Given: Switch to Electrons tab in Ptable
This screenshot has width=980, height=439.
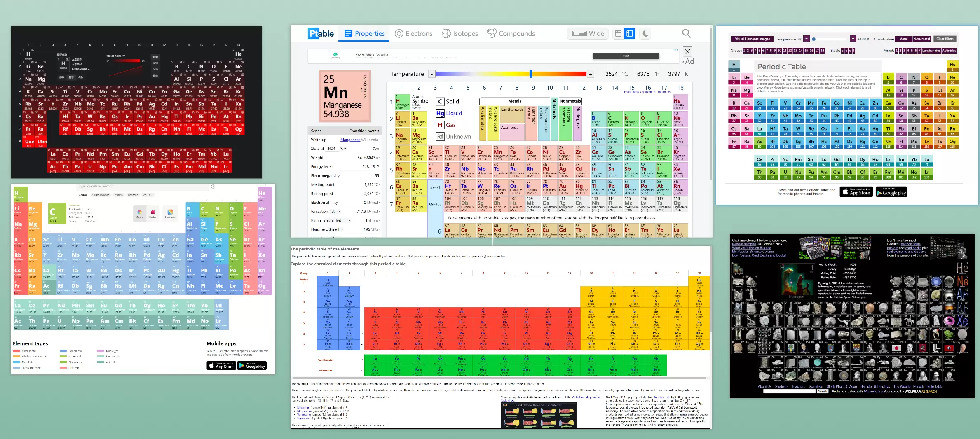Looking at the screenshot, I should [x=413, y=34].
